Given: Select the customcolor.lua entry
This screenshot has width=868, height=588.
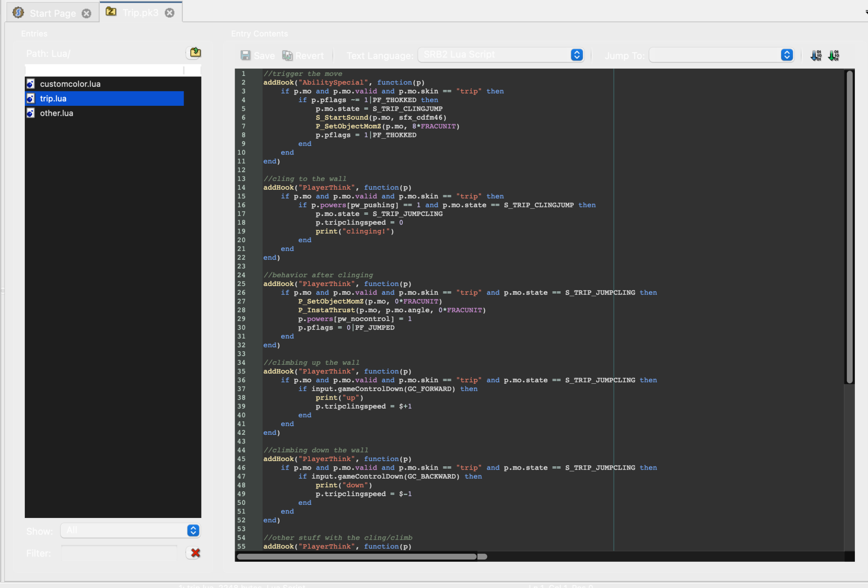Looking at the screenshot, I should pyautogui.click(x=104, y=84).
